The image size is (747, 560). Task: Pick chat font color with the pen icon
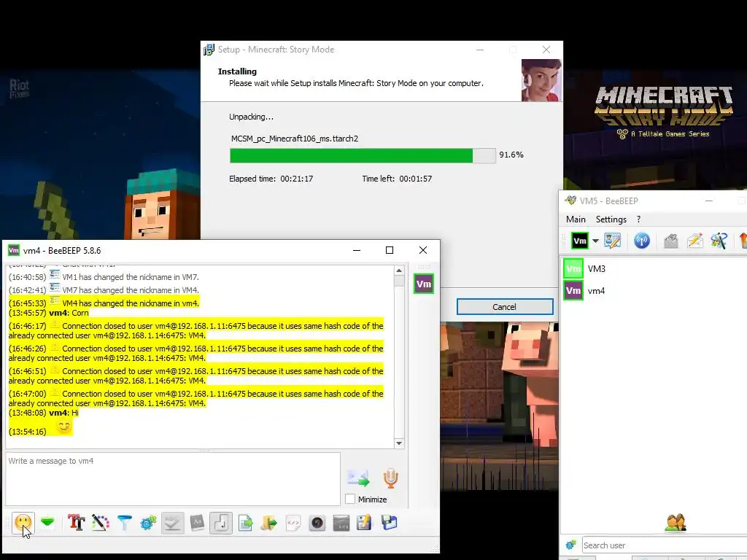click(x=101, y=524)
